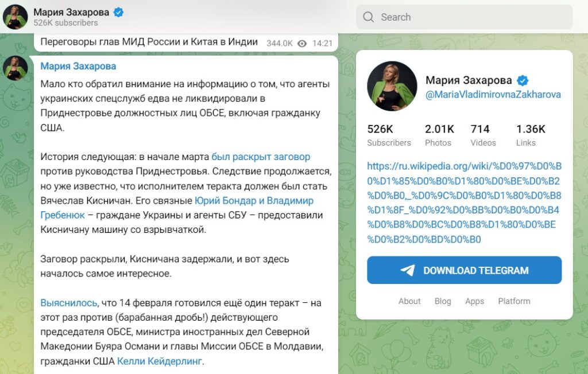
Task: Click the 14:21 message timestamp
Action: [323, 43]
